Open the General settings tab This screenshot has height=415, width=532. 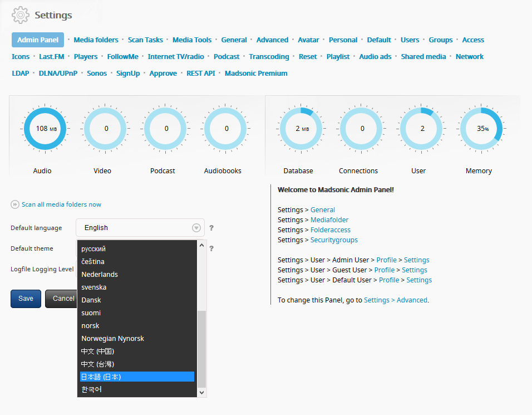234,40
